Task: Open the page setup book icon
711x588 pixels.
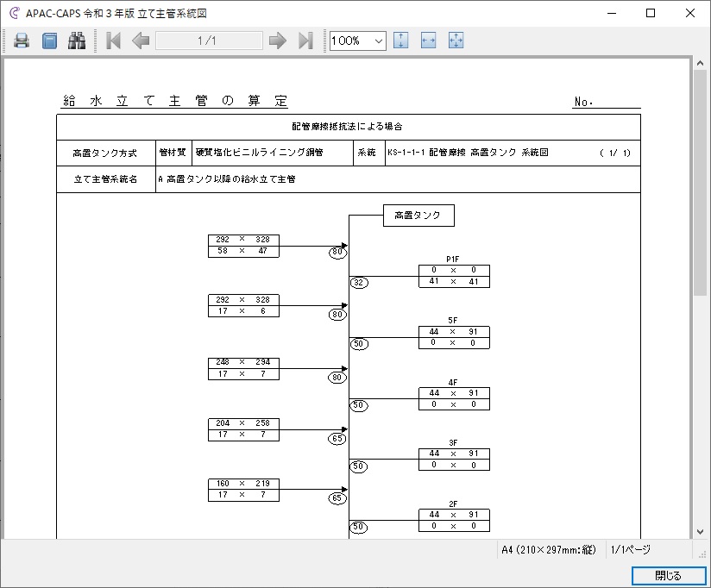Action: pyautogui.click(x=49, y=41)
